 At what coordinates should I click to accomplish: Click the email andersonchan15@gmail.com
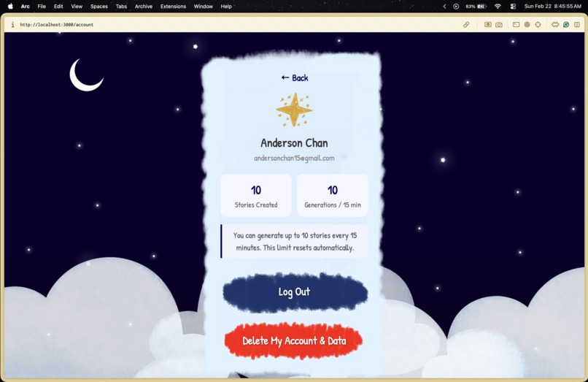295,158
